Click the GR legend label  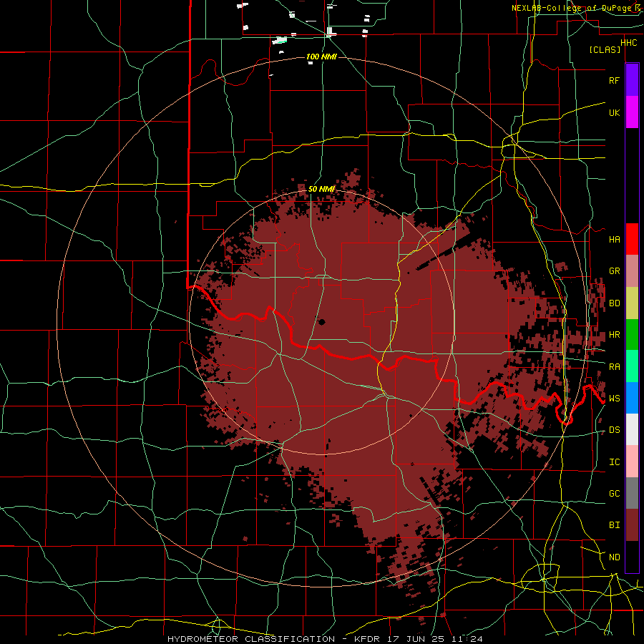pos(614,271)
